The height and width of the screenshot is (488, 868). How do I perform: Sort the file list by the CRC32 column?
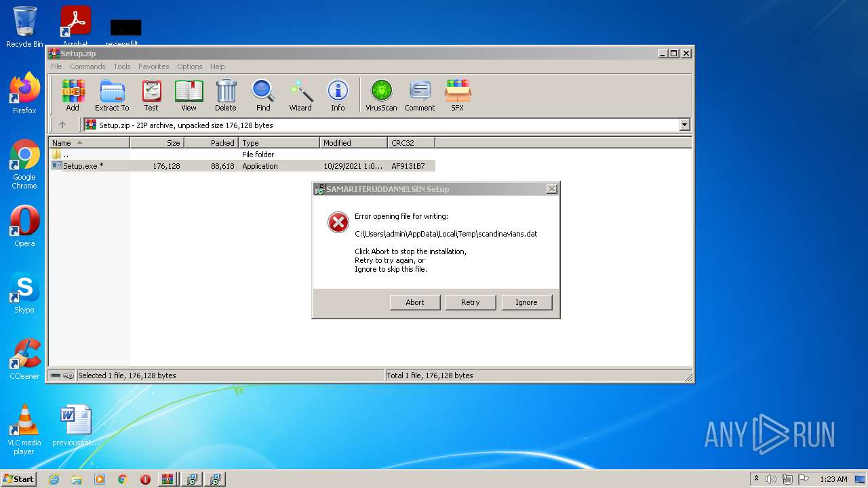tap(411, 143)
